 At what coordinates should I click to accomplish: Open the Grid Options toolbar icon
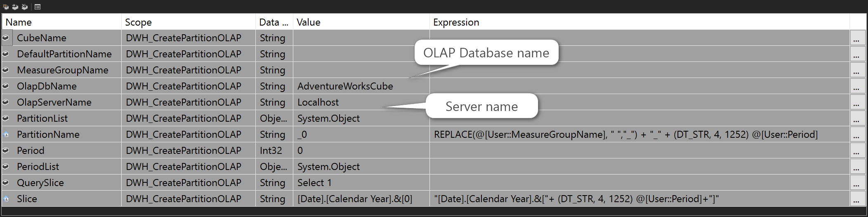pos(38,7)
